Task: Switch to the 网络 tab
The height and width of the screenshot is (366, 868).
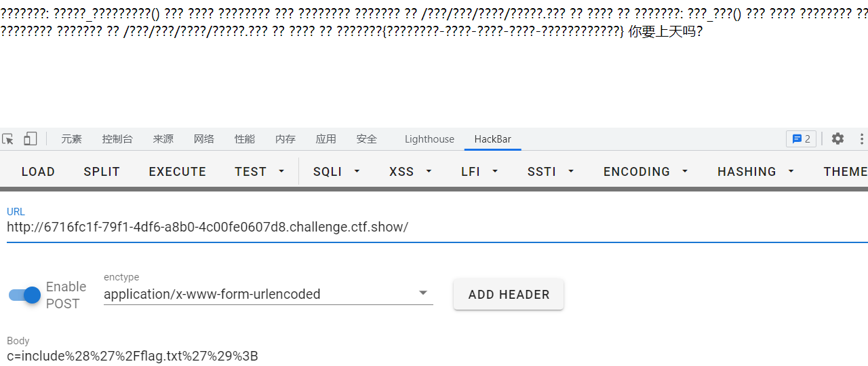Action: [204, 139]
